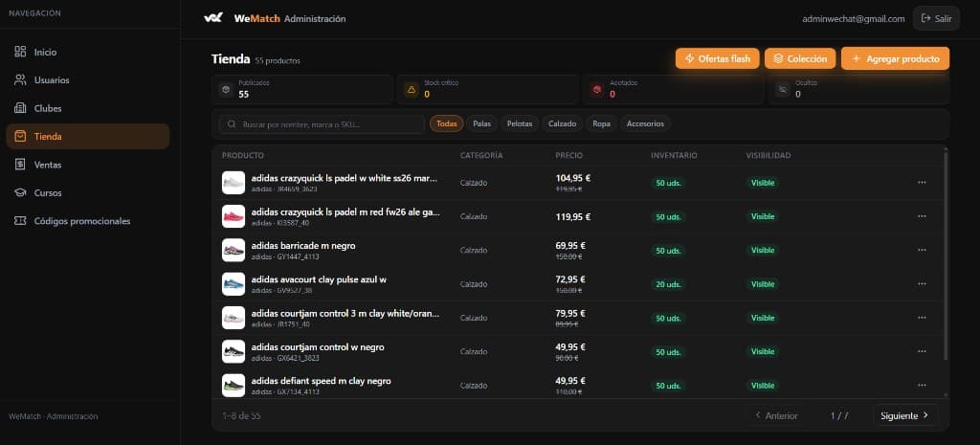
Task: Toggle Visible badge for courtjam control w negro
Action: coord(763,351)
